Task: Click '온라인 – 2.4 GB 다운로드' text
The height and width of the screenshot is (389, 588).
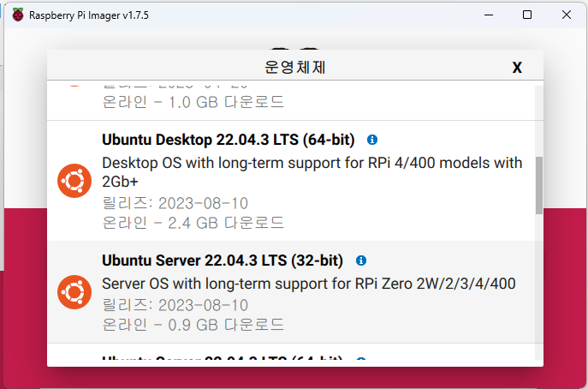Action: tap(193, 223)
